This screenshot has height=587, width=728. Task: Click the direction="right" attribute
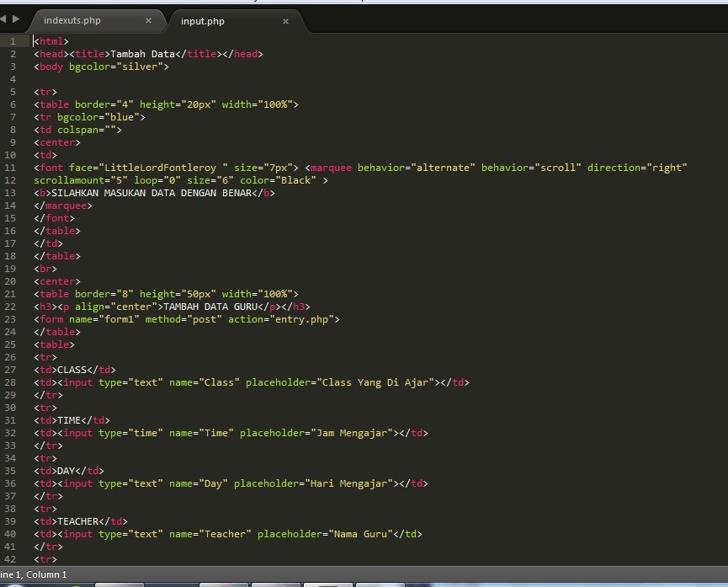[x=637, y=168]
